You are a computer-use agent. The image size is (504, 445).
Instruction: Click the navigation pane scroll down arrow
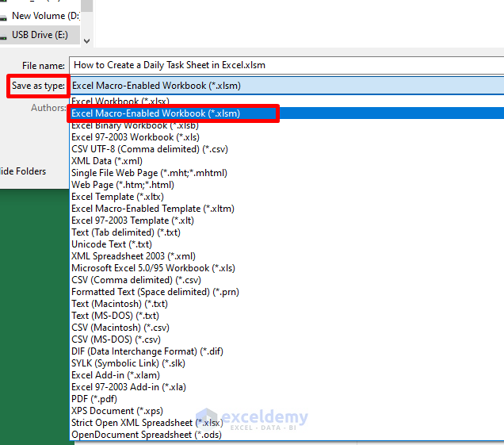86,41
